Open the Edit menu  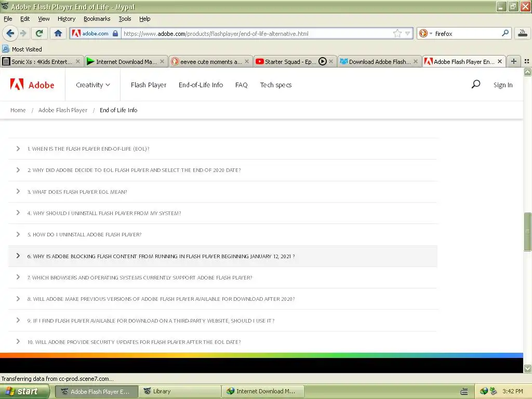click(25, 19)
